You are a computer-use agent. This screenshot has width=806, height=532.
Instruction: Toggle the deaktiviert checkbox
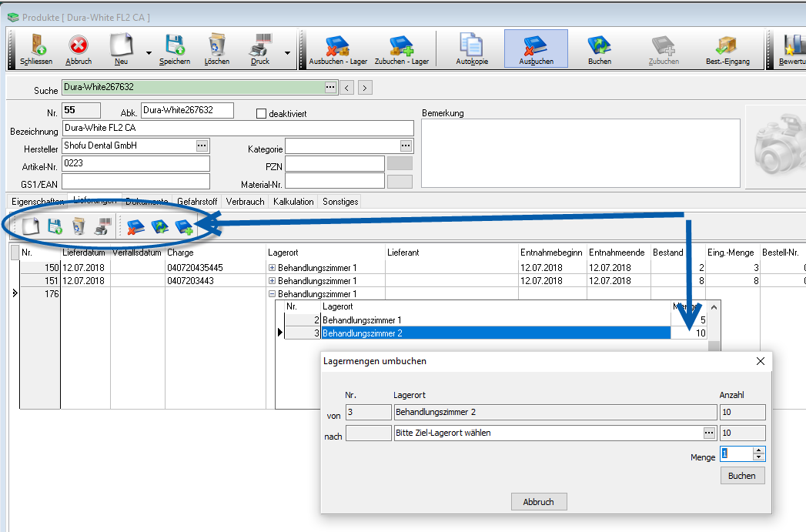coord(261,114)
